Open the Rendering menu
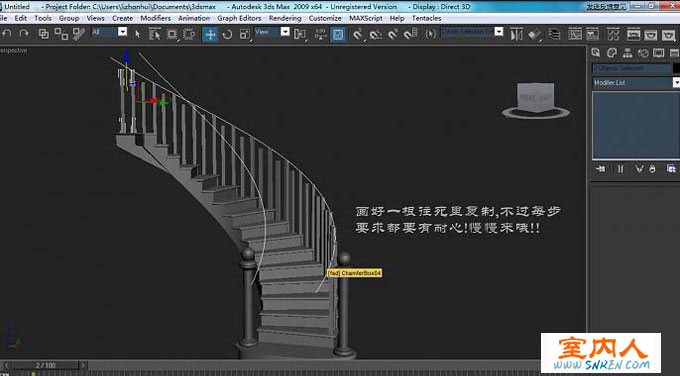 pos(285,18)
